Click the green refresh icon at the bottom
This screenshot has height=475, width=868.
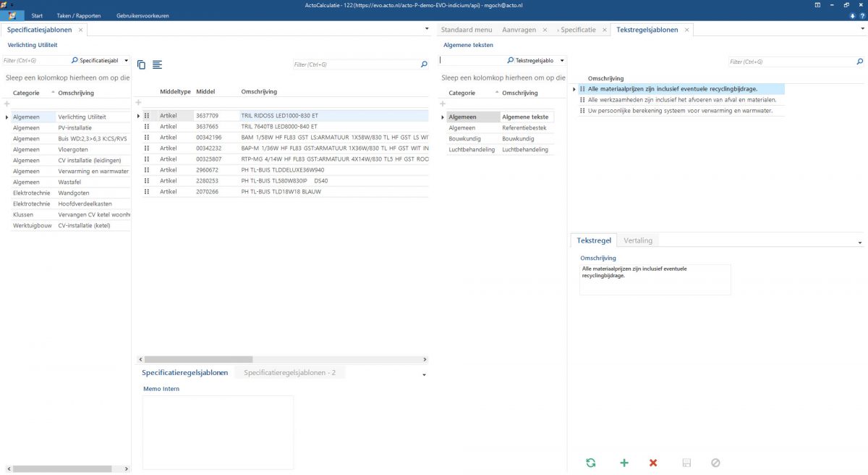pos(591,463)
